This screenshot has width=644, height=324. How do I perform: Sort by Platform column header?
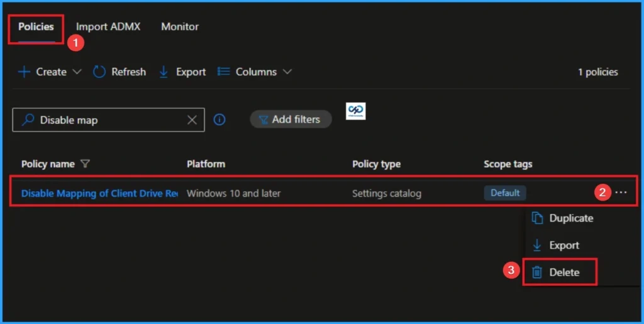point(206,164)
